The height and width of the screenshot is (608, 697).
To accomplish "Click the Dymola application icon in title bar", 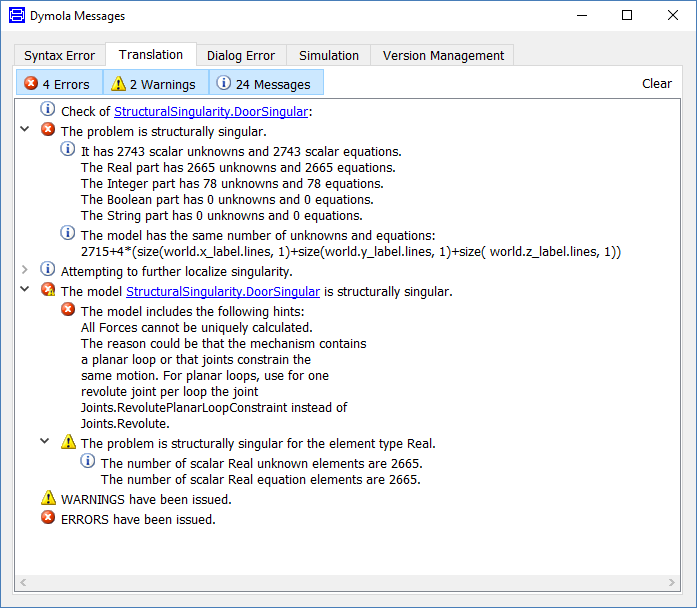I will click(17, 16).
